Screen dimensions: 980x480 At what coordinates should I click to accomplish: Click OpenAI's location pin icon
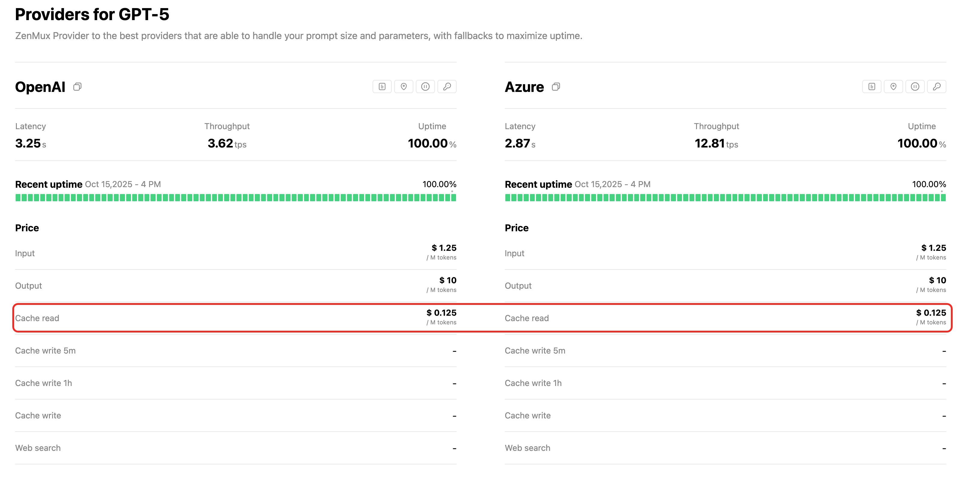404,87
